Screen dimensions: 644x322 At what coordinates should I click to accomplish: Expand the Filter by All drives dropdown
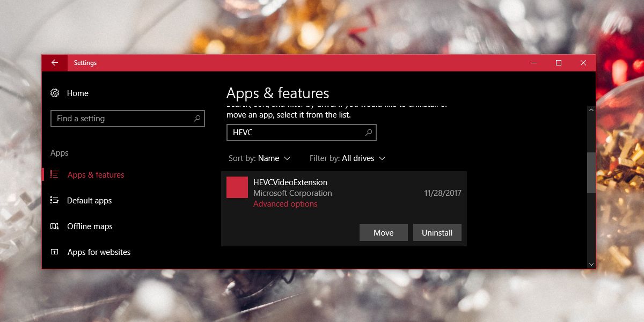[348, 158]
